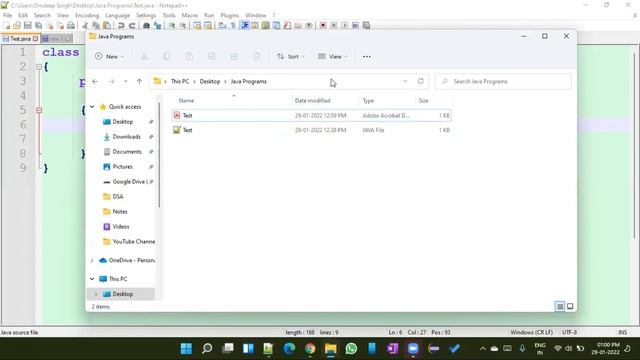The width and height of the screenshot is (640, 360).
Task: Open Downloads in Quick access
Action: point(126,137)
